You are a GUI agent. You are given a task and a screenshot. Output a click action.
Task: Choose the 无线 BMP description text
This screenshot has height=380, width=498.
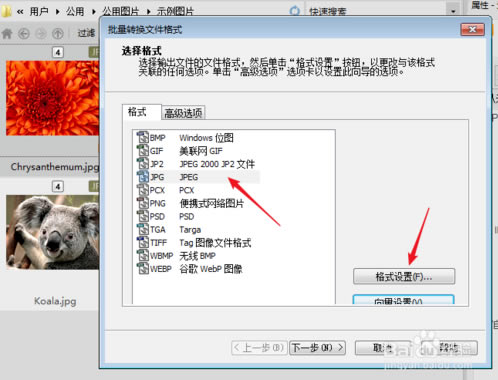(x=197, y=256)
